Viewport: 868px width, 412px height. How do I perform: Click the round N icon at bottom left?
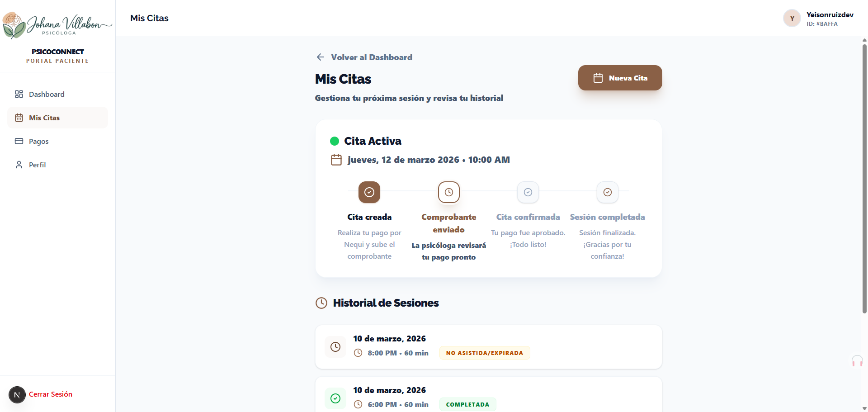(17, 395)
